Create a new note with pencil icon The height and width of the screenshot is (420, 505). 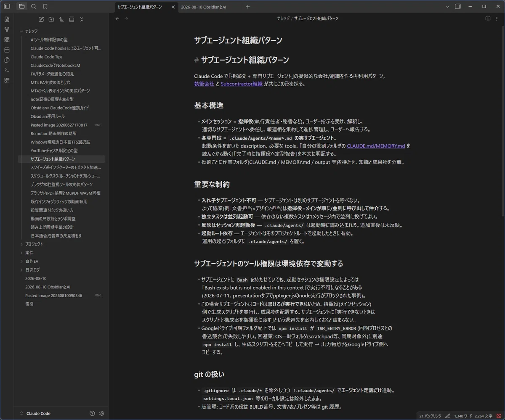(41, 19)
